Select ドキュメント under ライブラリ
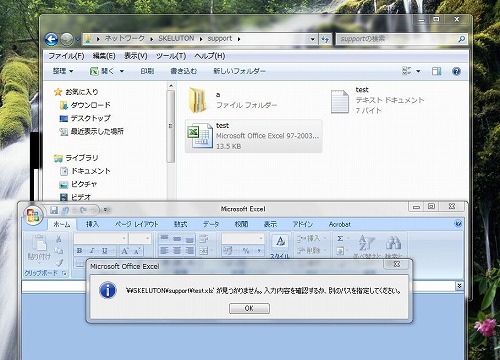500x360 pixels. coord(85,171)
